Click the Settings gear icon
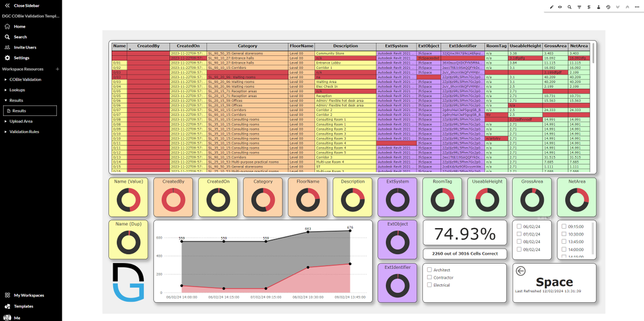This screenshot has height=321, width=644. 7,57
